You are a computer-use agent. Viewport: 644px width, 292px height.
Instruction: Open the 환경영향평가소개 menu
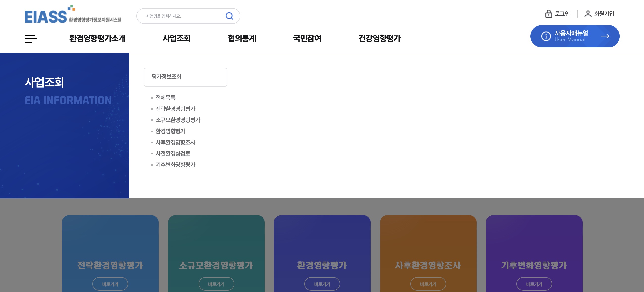tap(97, 38)
